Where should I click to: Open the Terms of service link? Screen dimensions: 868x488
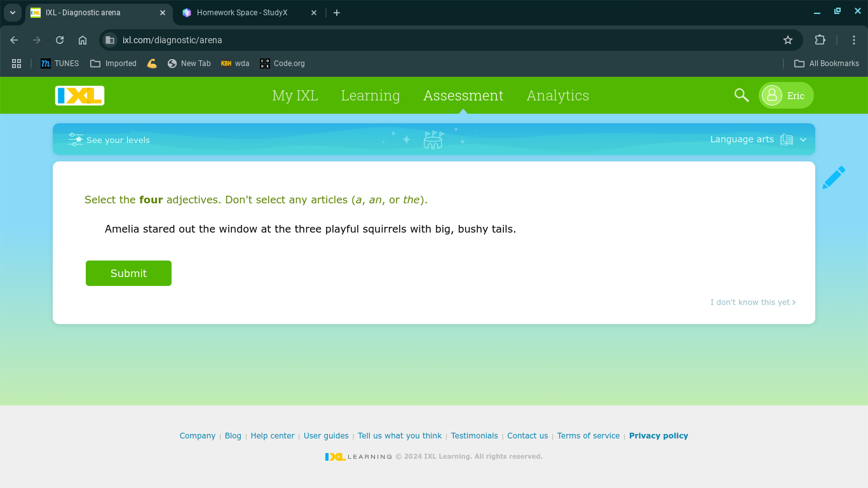(x=588, y=436)
